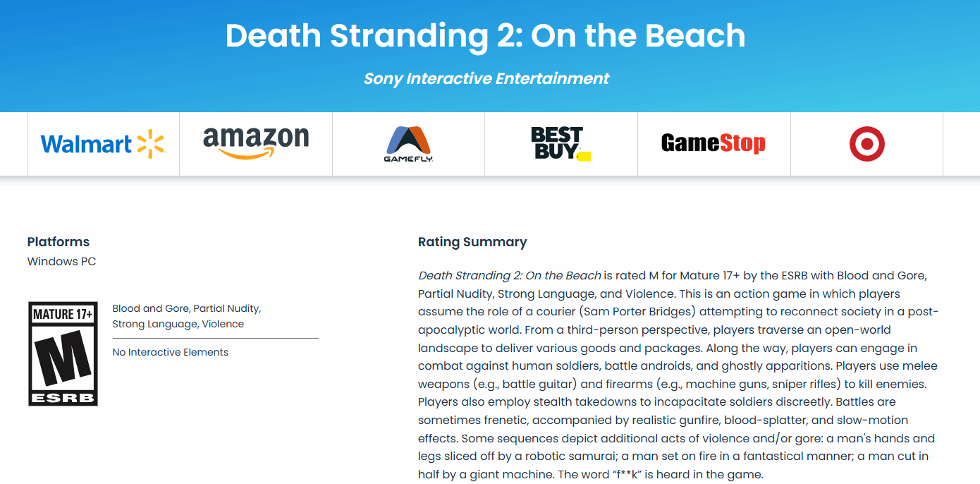
Task: Open the GameStop retailer logo
Action: (713, 144)
